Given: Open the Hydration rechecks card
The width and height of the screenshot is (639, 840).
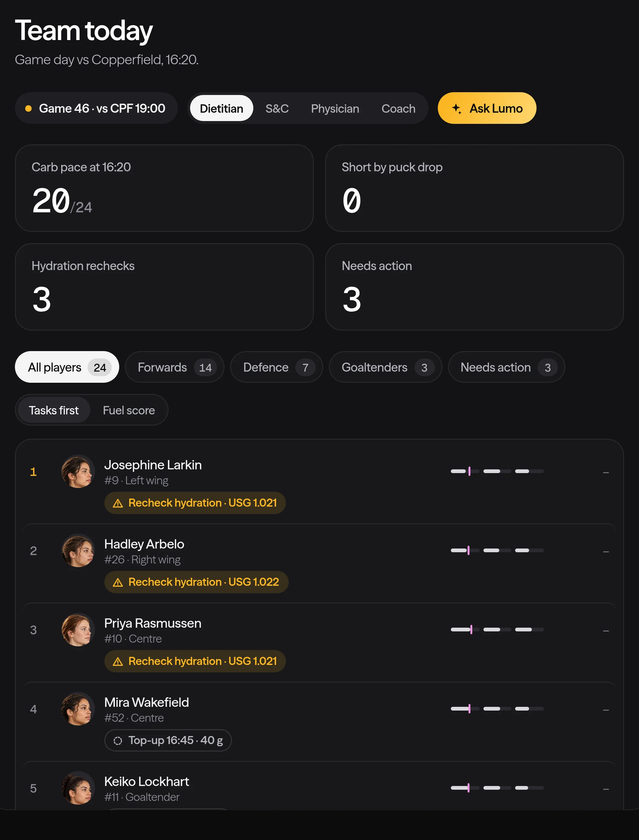Looking at the screenshot, I should (x=164, y=287).
